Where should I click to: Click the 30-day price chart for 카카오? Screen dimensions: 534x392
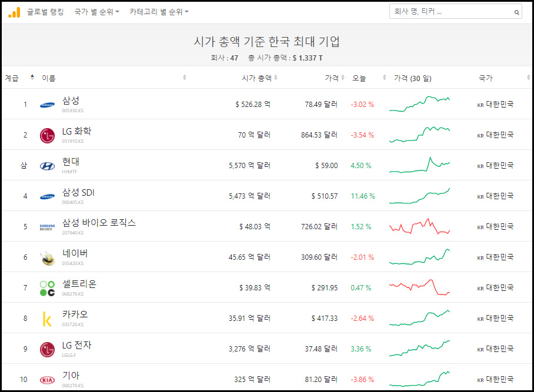pyautogui.click(x=419, y=318)
